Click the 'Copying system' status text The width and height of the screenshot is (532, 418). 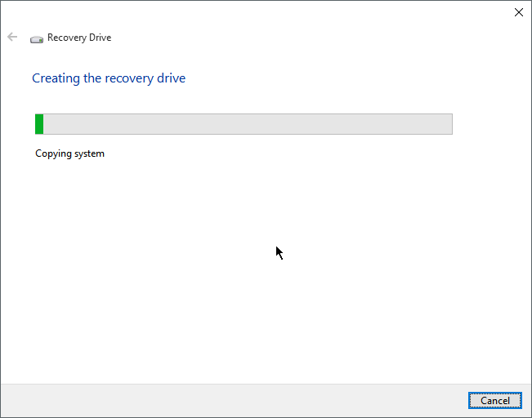[69, 153]
